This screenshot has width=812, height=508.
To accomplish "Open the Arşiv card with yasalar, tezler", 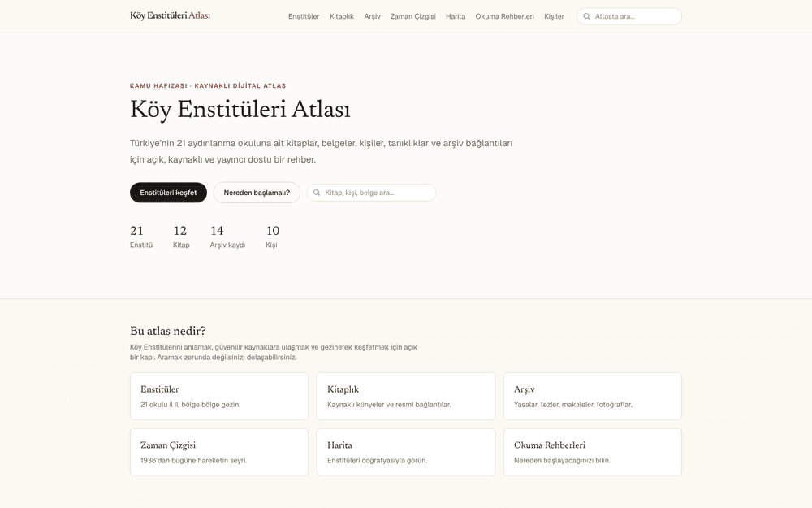I will click(593, 397).
